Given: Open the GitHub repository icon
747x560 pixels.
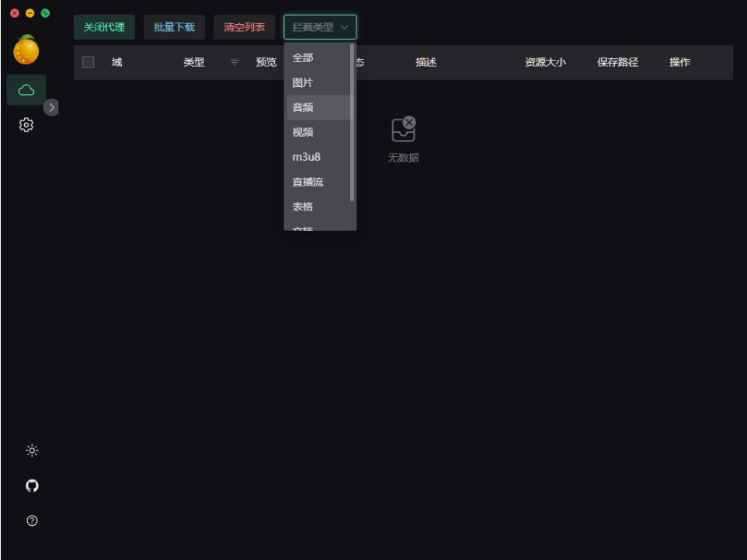Looking at the screenshot, I should pyautogui.click(x=31, y=485).
